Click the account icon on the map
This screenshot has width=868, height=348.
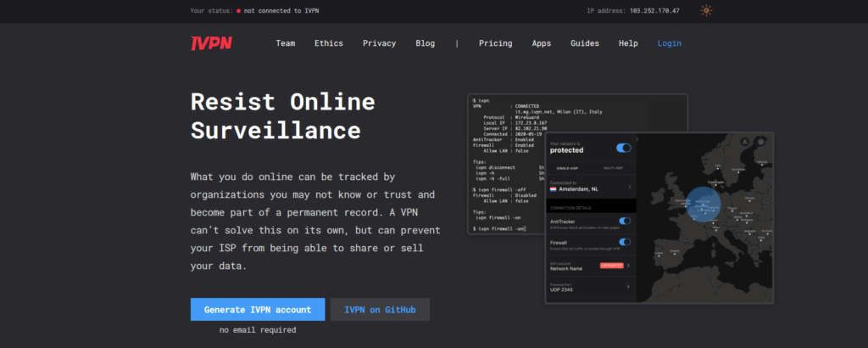point(743,142)
